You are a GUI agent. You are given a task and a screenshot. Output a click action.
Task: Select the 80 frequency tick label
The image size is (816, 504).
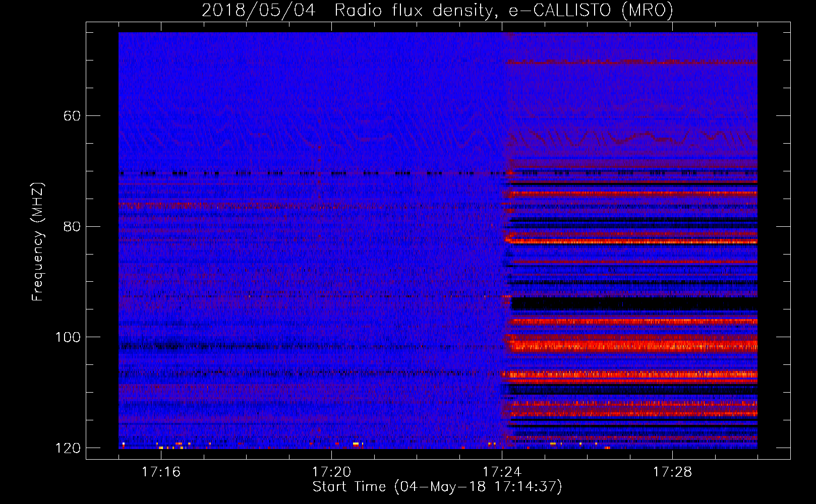click(72, 226)
